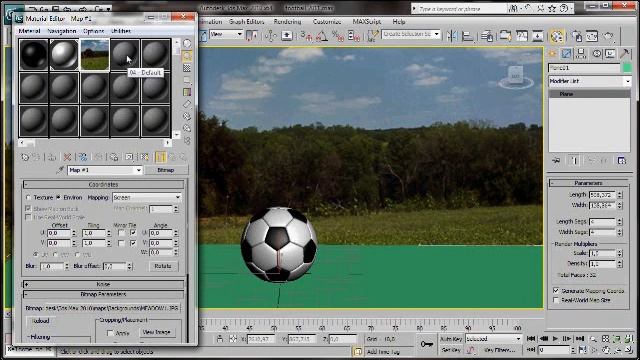Toggle Spinner Snap in main toolbar
This screenshot has height=360, width=640.
click(354, 36)
